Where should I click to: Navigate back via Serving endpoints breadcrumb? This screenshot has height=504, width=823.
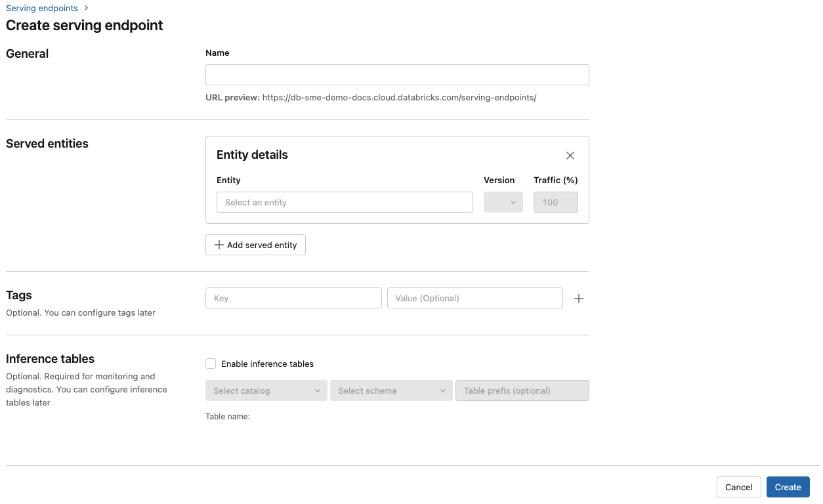pos(41,8)
